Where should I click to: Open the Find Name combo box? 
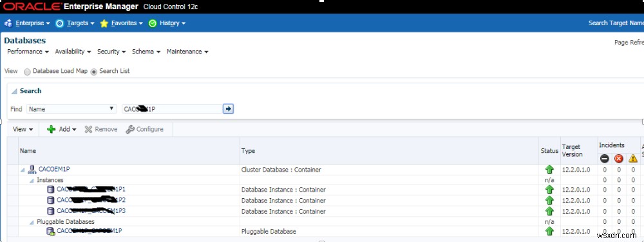[72, 108]
